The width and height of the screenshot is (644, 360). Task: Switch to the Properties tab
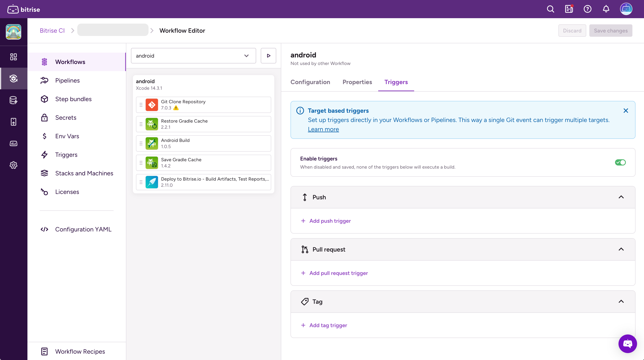pos(357,82)
